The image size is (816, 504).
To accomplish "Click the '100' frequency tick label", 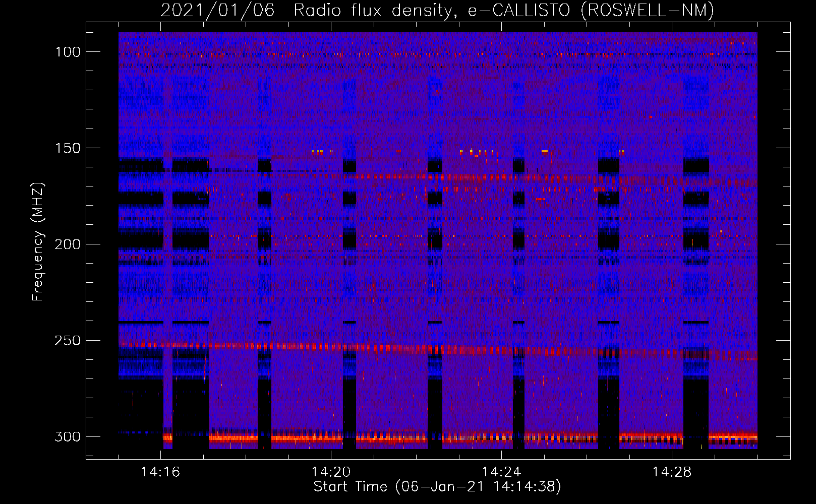I will 67,52.
